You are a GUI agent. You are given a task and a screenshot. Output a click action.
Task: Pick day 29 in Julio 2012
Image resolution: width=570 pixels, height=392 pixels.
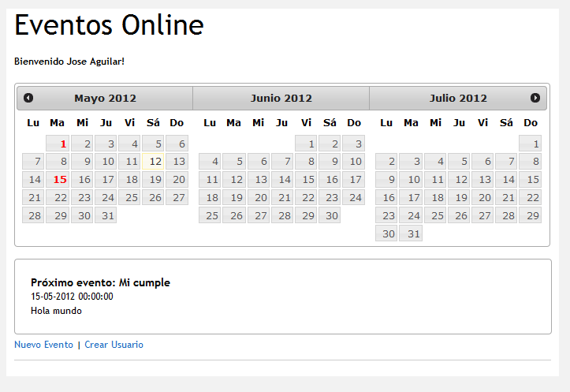(x=530, y=215)
